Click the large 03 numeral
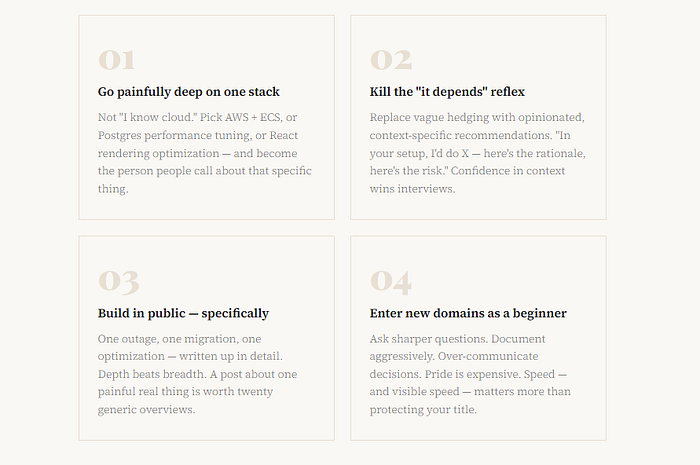 point(118,282)
